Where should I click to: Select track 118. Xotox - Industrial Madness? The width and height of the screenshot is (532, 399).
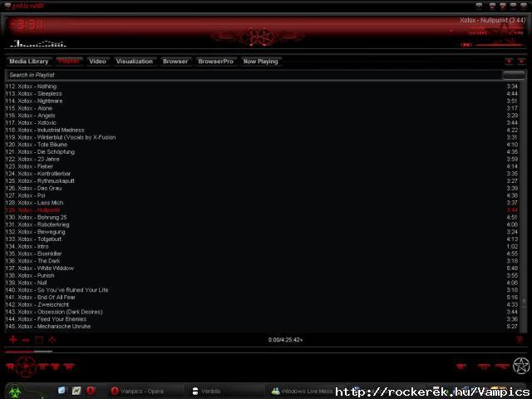(261, 131)
